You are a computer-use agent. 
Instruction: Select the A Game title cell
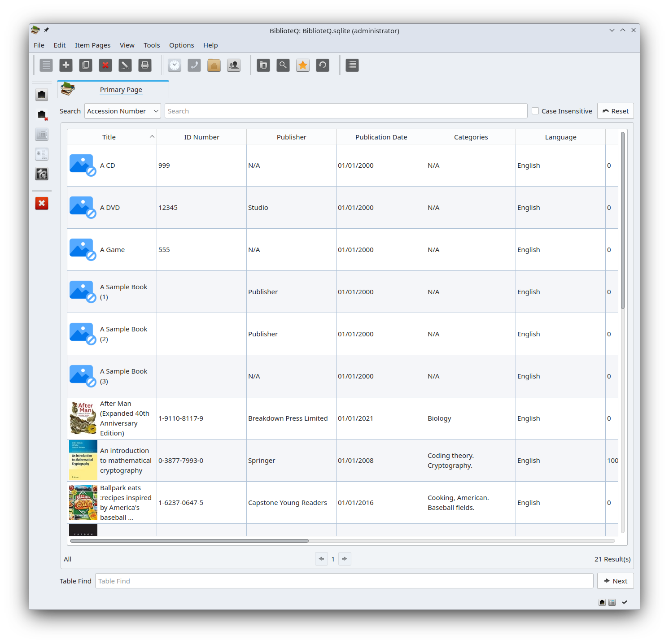(112, 250)
